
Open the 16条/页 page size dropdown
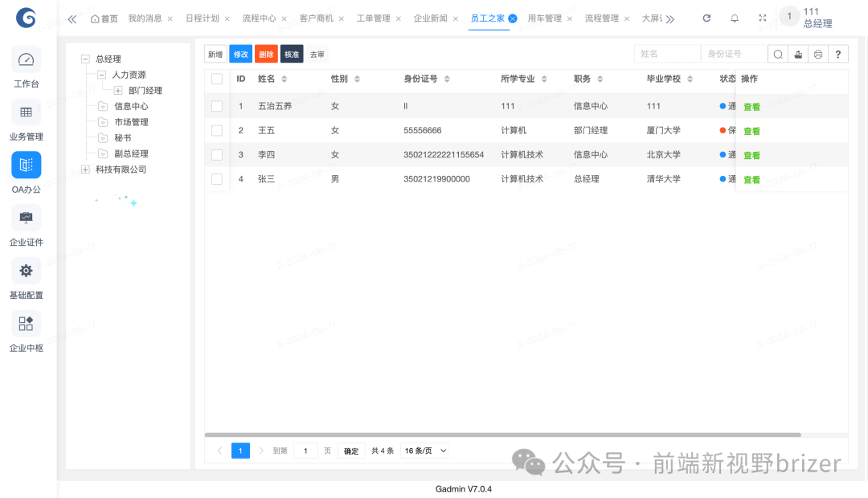[424, 451]
